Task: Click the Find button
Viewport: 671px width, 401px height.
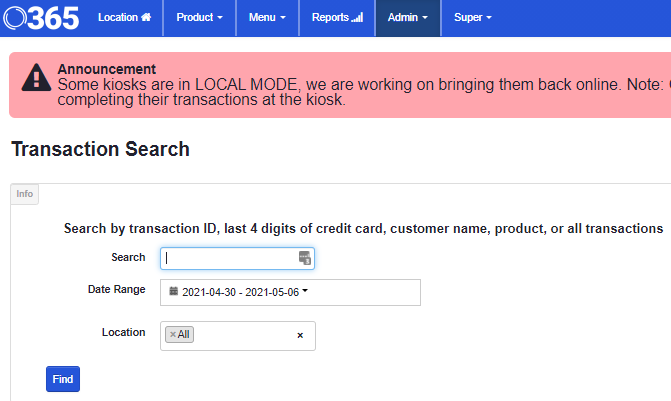Action: (x=63, y=379)
